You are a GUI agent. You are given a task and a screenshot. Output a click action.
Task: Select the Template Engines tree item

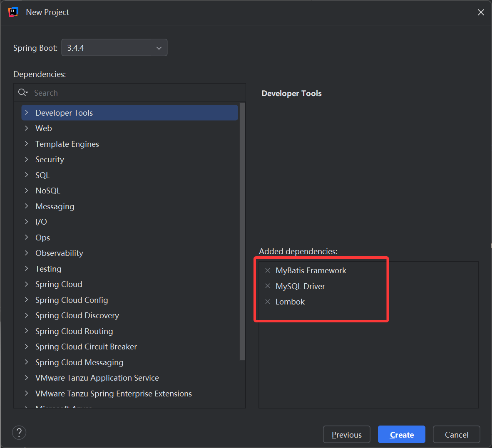[129, 144]
